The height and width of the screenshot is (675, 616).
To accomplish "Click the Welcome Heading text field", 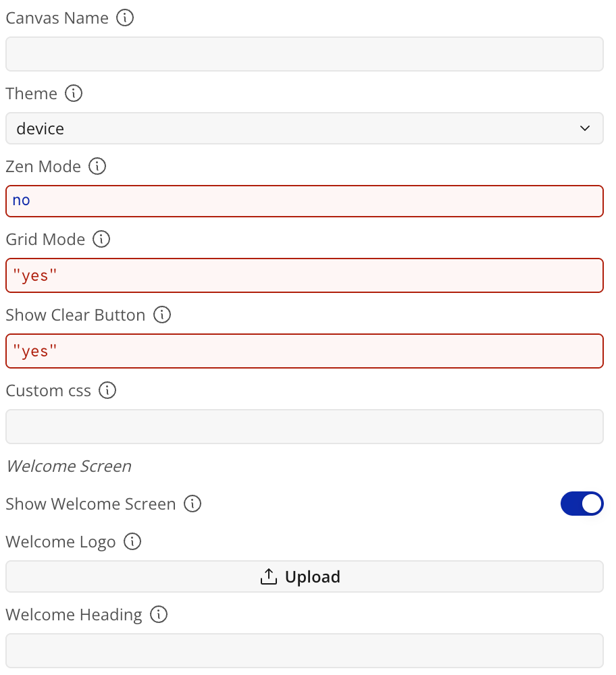I will click(x=305, y=651).
